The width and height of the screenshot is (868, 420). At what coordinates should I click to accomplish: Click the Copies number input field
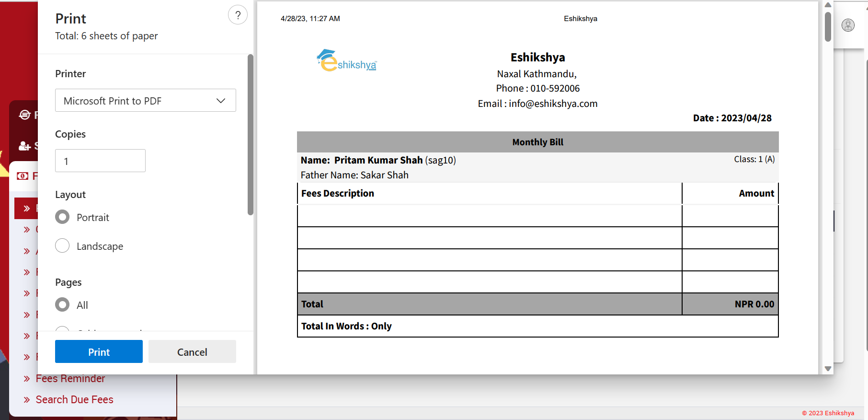100,161
